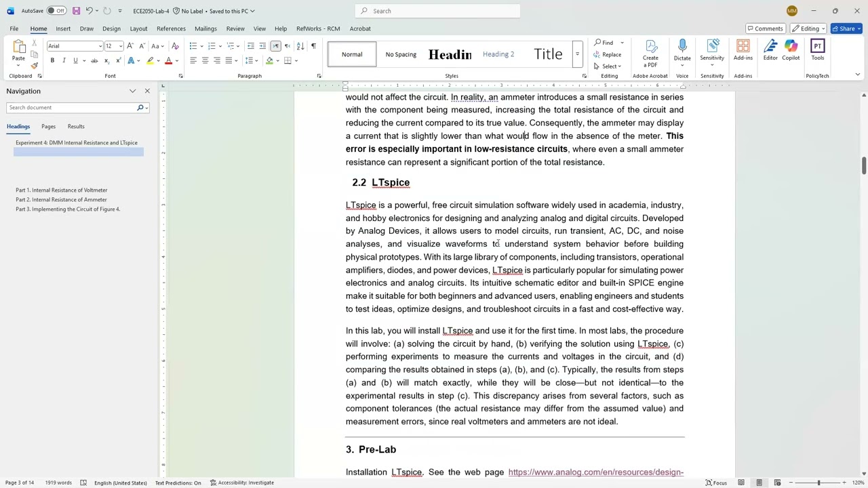Open the Editing mode dropdown
868x488 pixels.
(810, 28)
